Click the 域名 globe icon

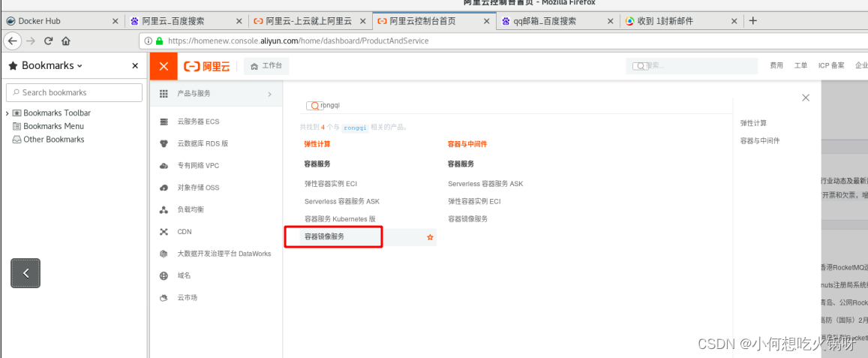coord(164,275)
